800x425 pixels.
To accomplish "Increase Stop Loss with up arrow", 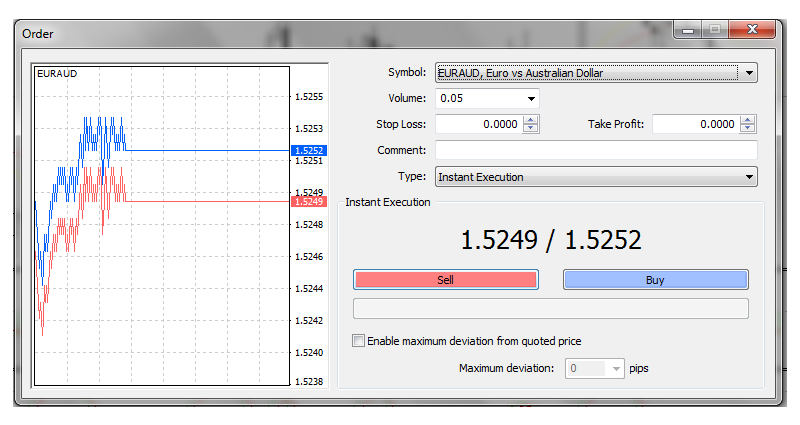I will [531, 120].
